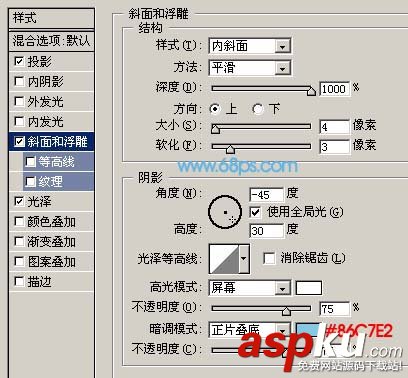The image size is (408, 378).
Task: Enable the 颜色叠加 checkbox
Action: pos(19,221)
